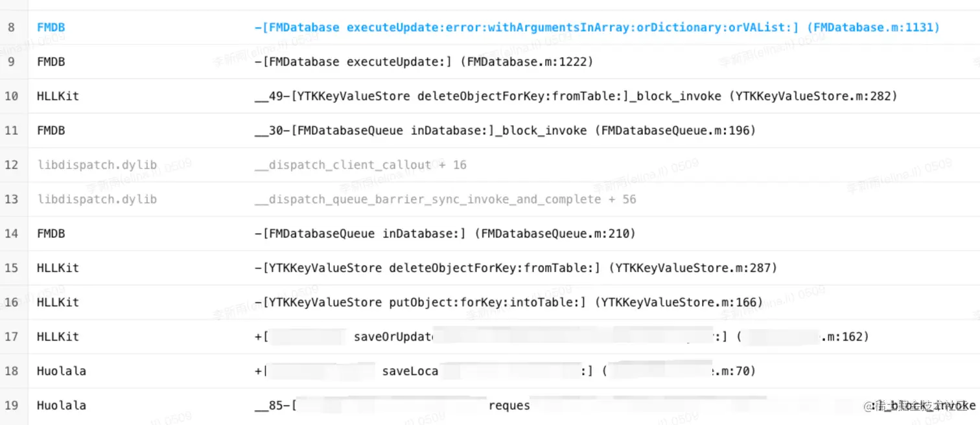Click libdispatch.dylib in frame 12

click(97, 165)
